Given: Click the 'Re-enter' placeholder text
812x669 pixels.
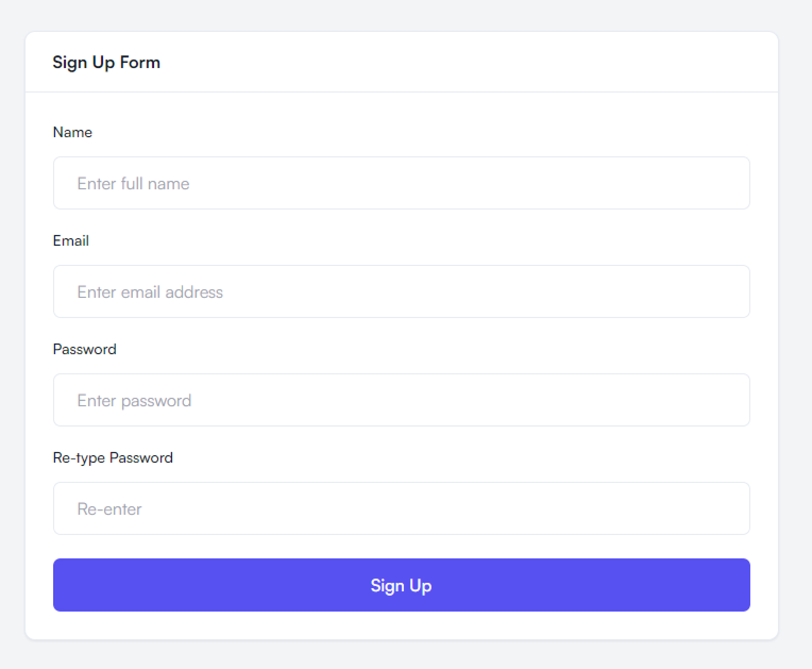Looking at the screenshot, I should [x=109, y=509].
